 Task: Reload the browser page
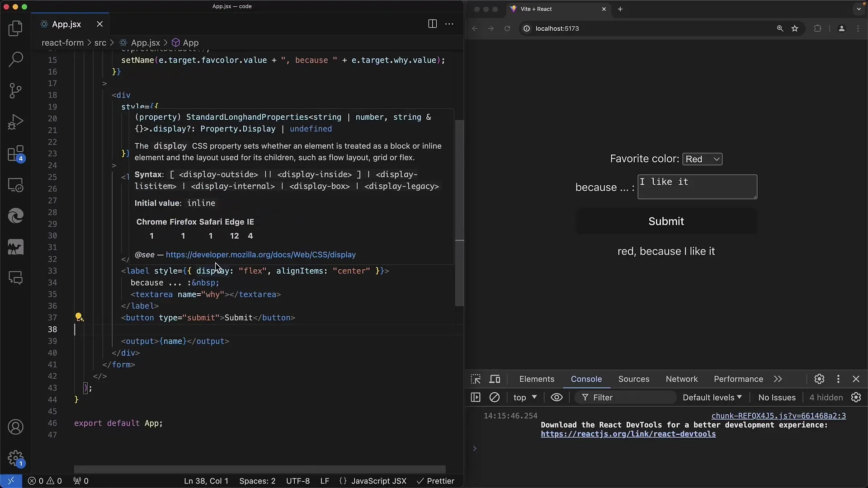pyautogui.click(x=507, y=28)
